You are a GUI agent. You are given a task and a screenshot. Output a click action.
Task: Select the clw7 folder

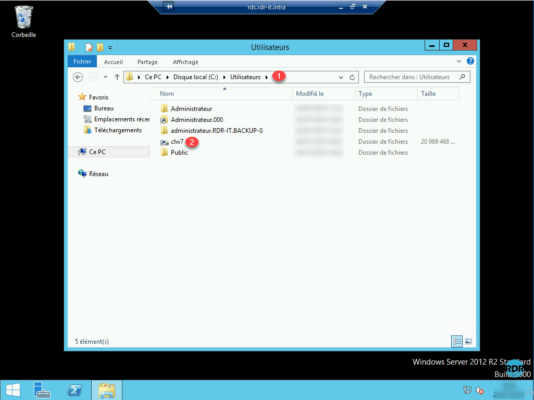(x=177, y=142)
